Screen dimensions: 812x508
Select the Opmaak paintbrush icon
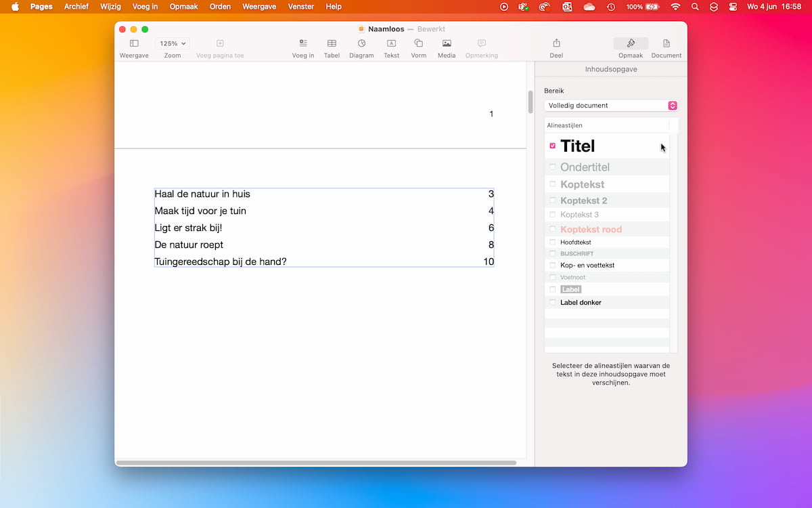coord(631,43)
